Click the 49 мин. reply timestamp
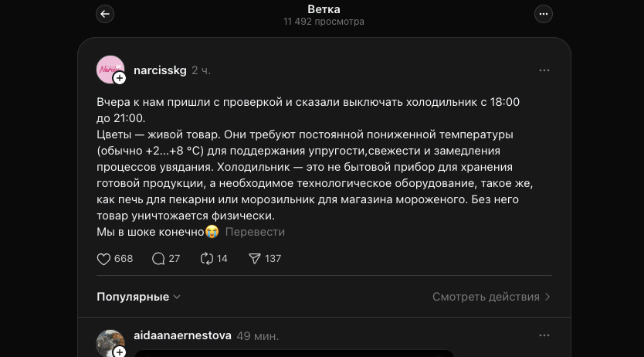The width and height of the screenshot is (644, 357). [257, 336]
